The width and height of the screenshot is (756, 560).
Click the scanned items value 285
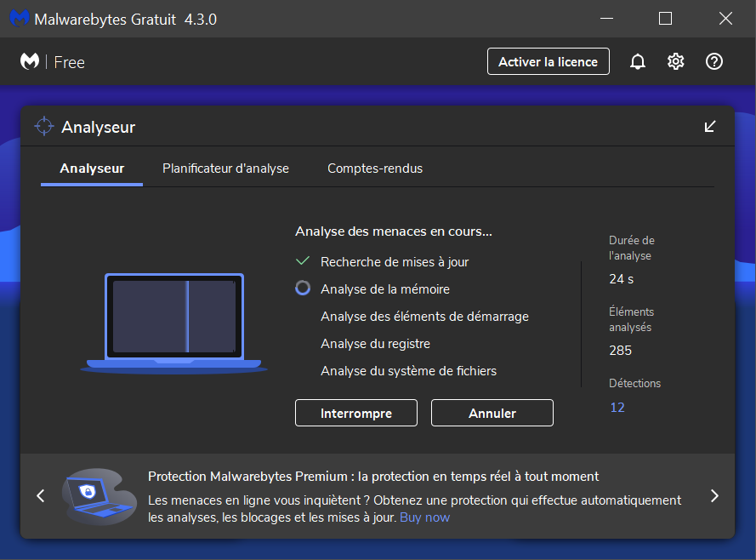tap(621, 350)
